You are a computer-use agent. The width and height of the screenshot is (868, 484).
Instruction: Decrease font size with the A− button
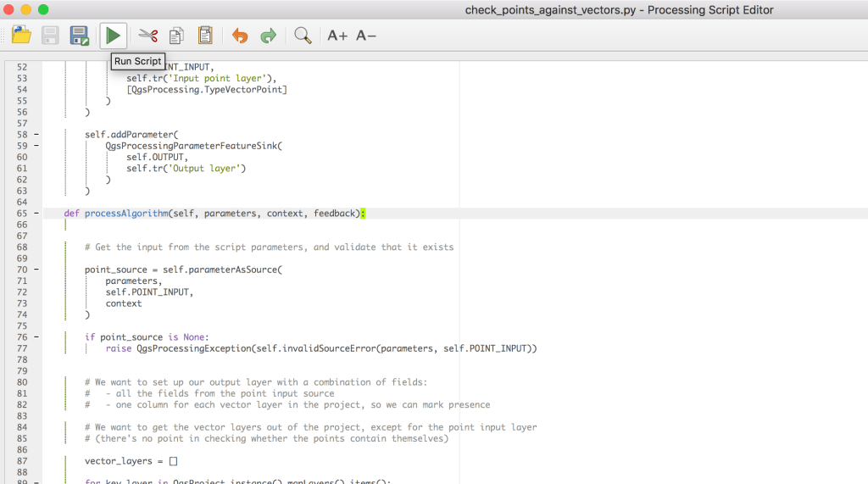coord(366,36)
